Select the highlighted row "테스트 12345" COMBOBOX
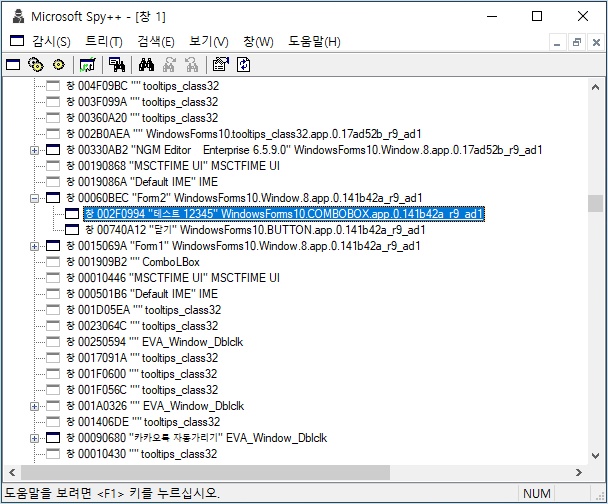This screenshot has width=608, height=504. (284, 214)
